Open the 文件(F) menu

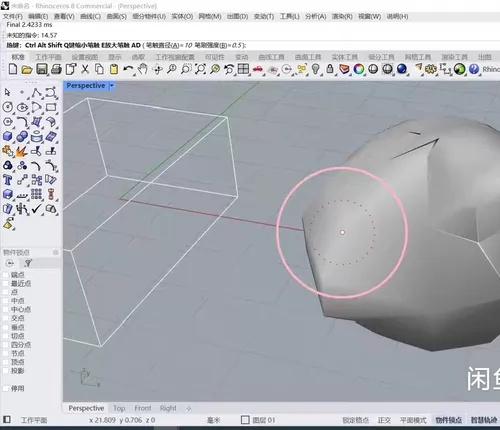coord(13,16)
